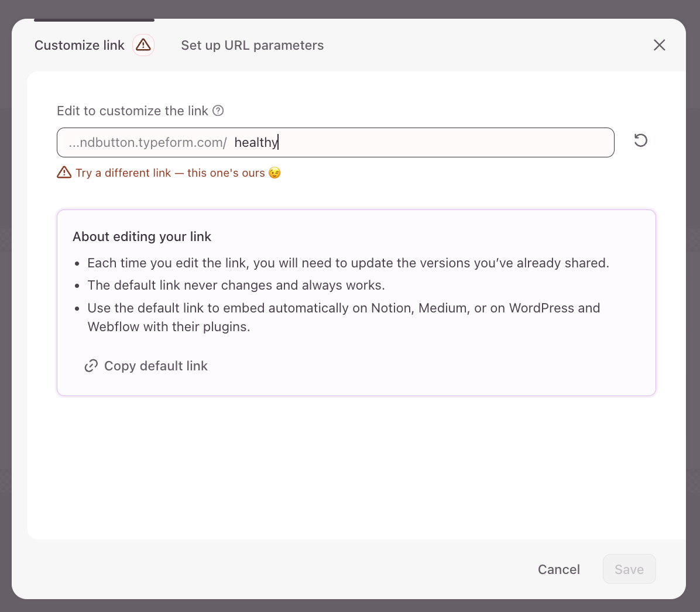Click the 'Edit to customize the link' label
This screenshot has height=612, width=700.
(132, 111)
